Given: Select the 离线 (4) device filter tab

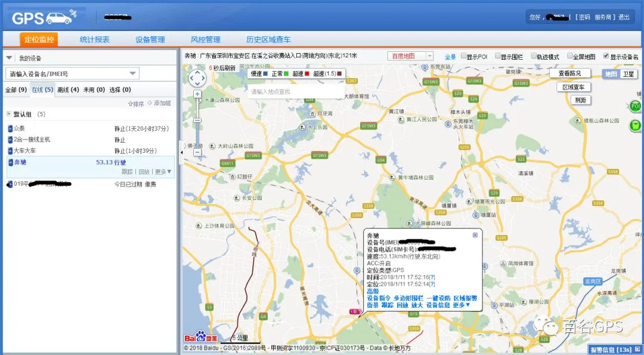Looking at the screenshot, I should point(68,89).
